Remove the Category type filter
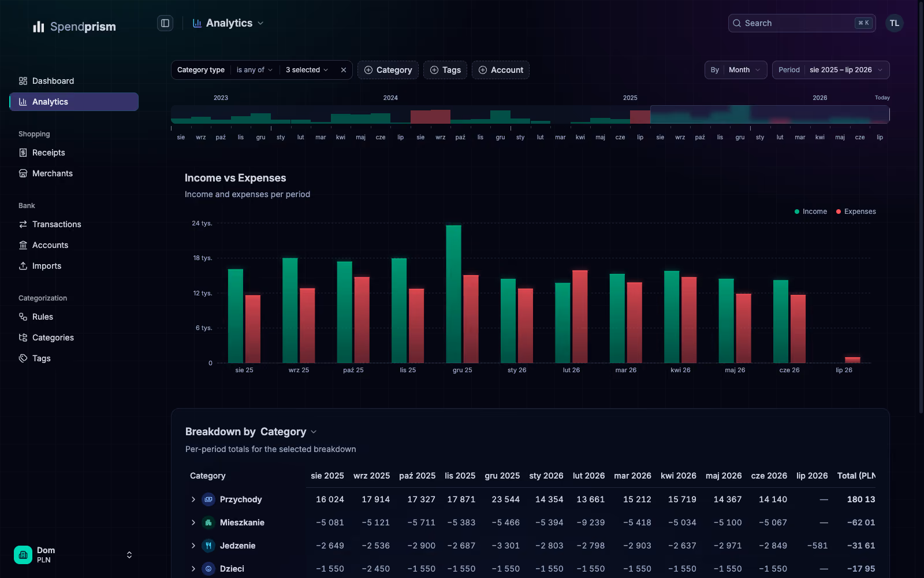 pos(344,70)
